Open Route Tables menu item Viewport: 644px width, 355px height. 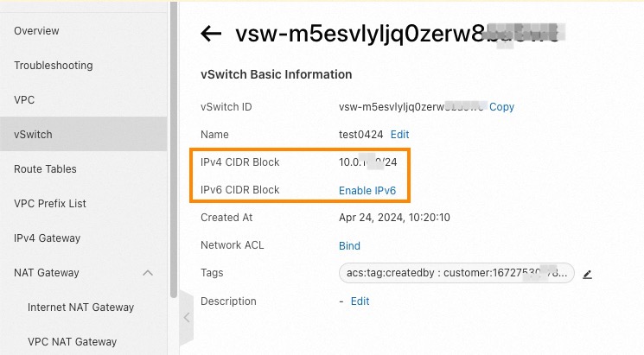(45, 169)
